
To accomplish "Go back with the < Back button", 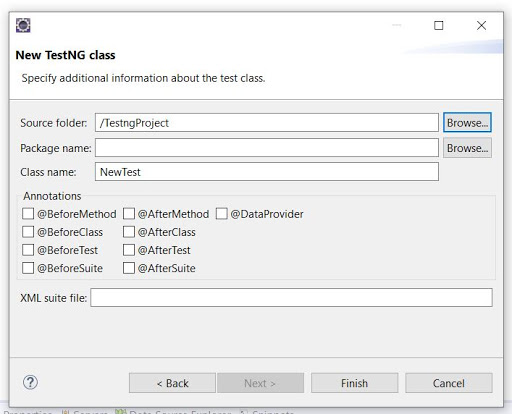I will click(x=172, y=383).
